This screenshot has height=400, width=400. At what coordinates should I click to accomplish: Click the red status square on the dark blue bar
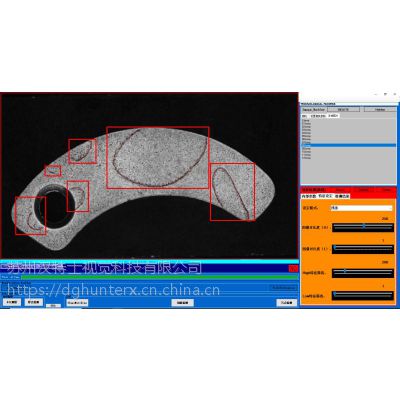(293, 268)
